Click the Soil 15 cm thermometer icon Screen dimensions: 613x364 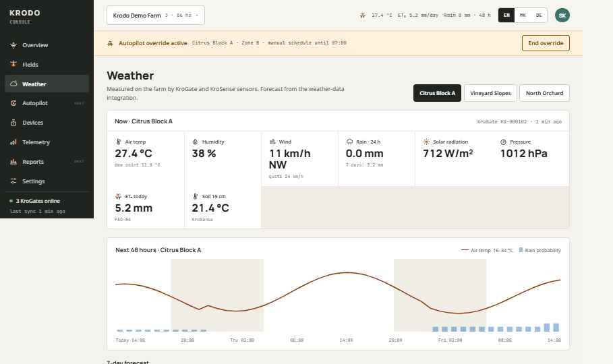pos(195,196)
